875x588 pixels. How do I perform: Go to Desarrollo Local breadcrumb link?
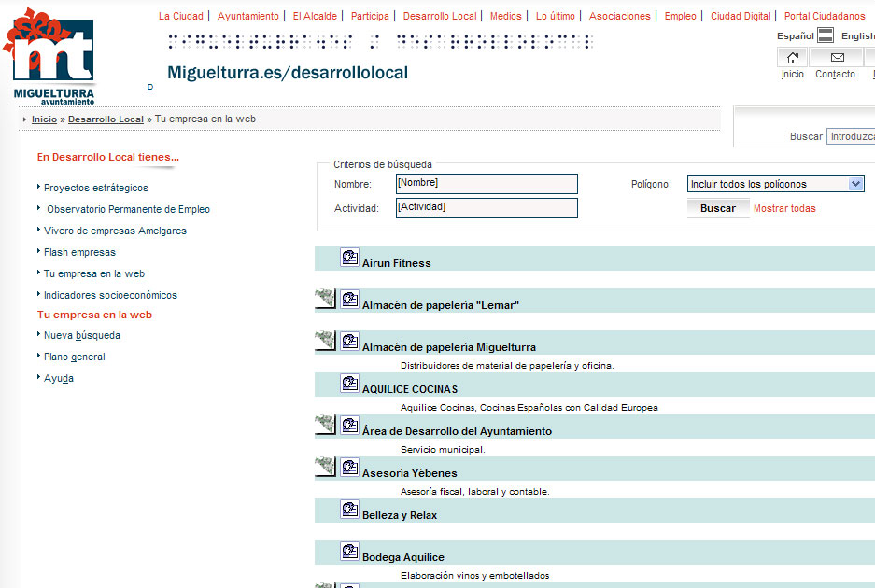(x=106, y=119)
